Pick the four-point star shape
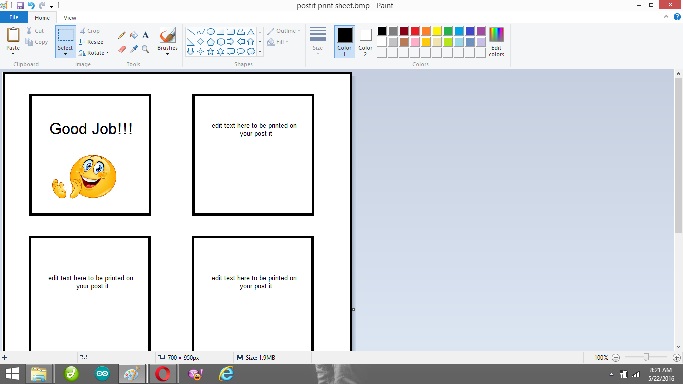 pos(200,51)
